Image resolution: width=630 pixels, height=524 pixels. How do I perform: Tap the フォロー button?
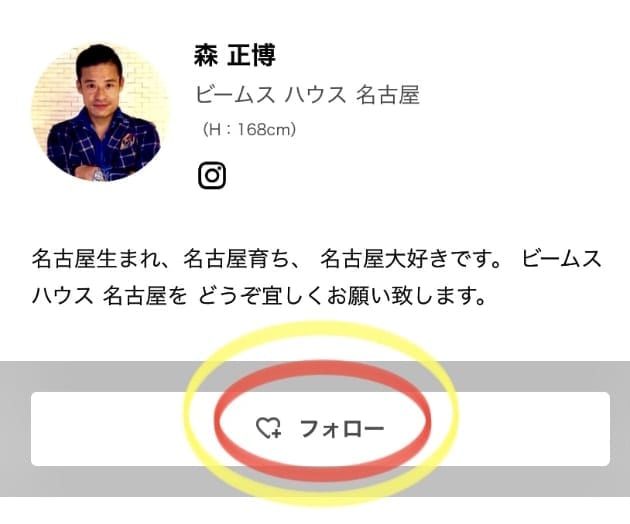[320, 429]
